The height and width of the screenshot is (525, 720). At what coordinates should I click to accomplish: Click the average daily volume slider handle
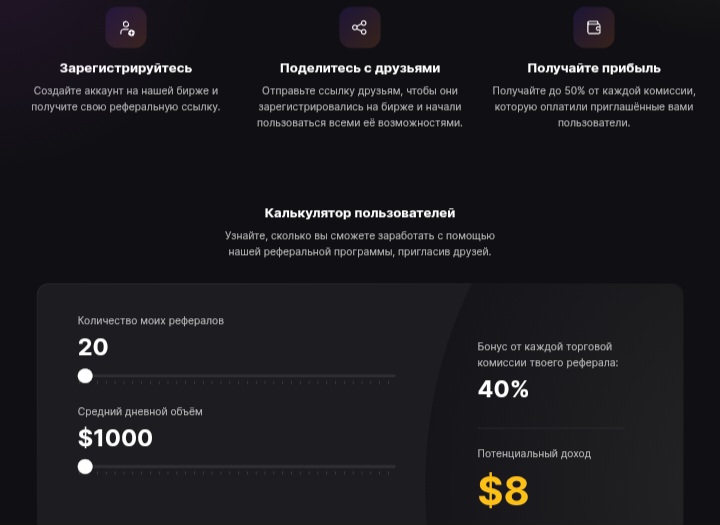pyautogui.click(x=85, y=467)
